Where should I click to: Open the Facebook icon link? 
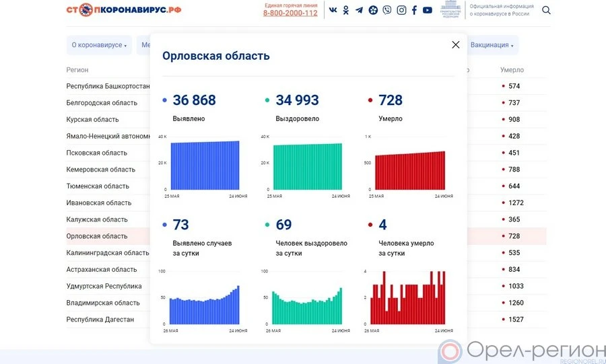[x=414, y=10]
